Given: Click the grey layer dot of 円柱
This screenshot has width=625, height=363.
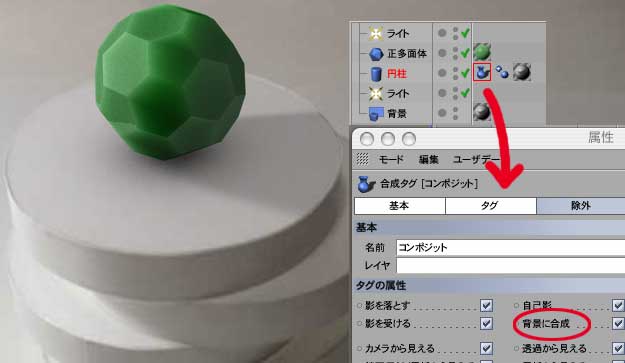Looking at the screenshot, I should 442,73.
